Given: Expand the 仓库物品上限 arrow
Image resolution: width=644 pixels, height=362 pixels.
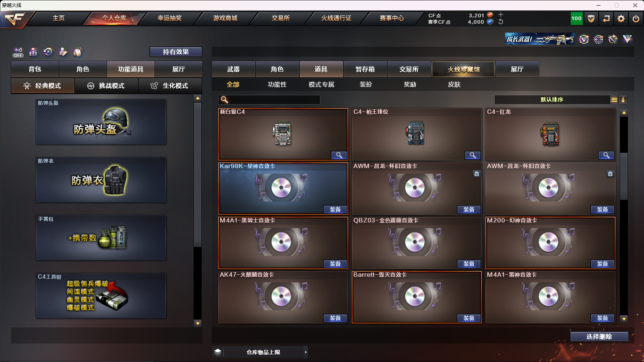Looking at the screenshot, I should (306, 352).
